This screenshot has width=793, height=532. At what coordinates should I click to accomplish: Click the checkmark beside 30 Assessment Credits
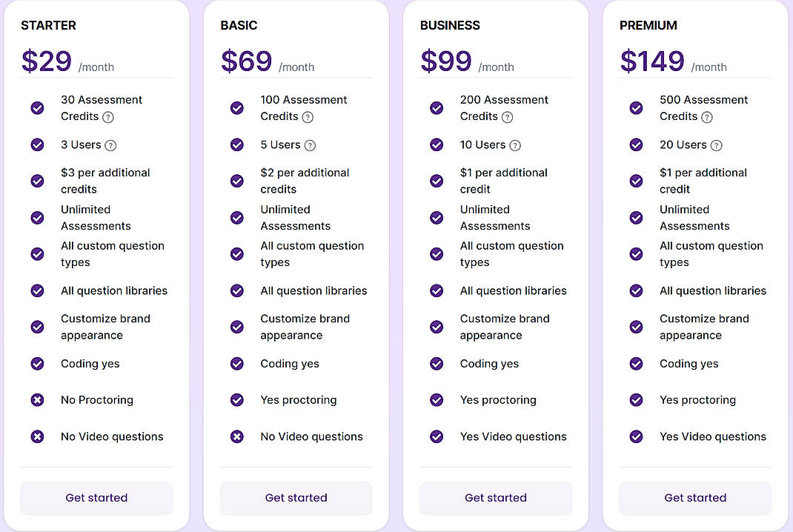[x=37, y=107]
